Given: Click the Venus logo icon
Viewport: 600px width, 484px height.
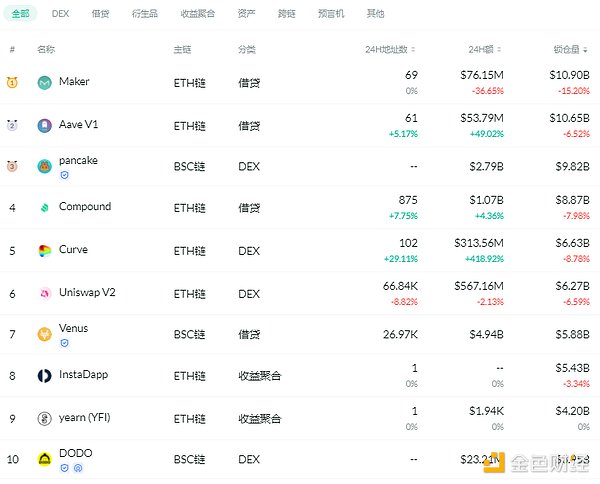Looking at the screenshot, I should click(45, 334).
